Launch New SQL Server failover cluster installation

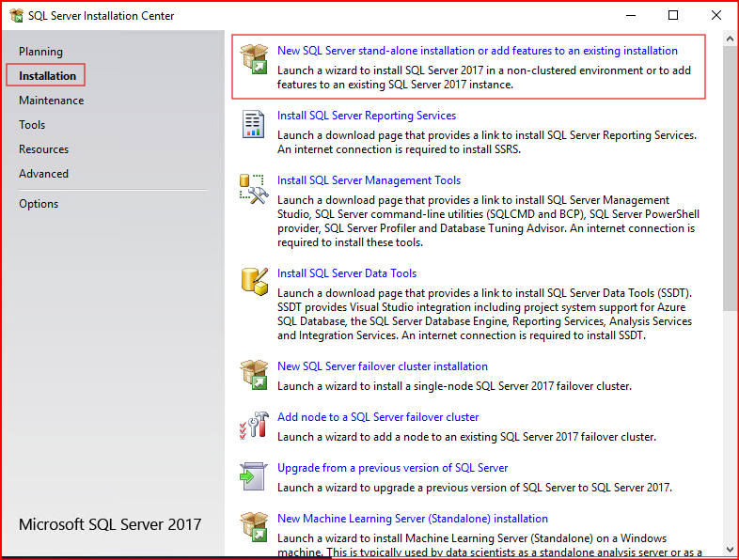click(x=383, y=366)
